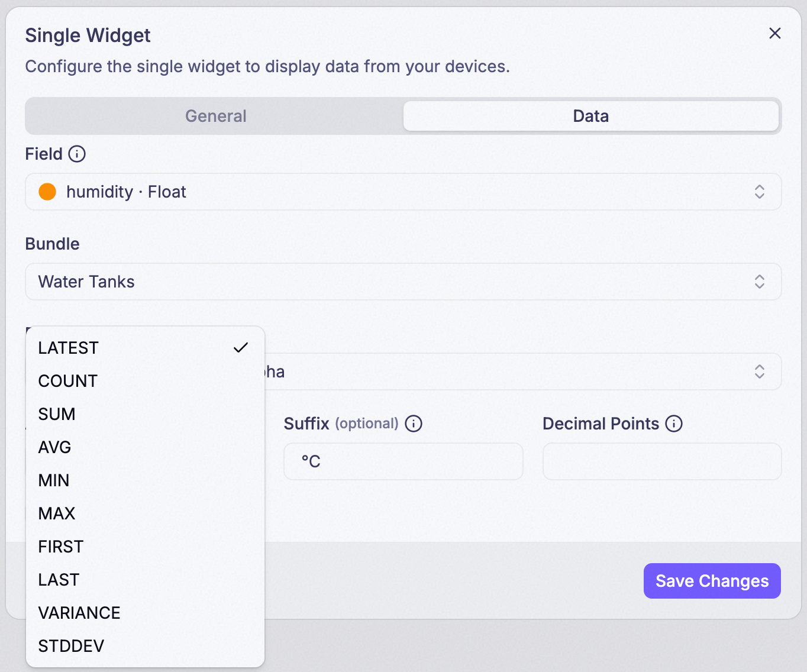
Task: Choose the LATEST aggregation option
Action: pos(145,348)
